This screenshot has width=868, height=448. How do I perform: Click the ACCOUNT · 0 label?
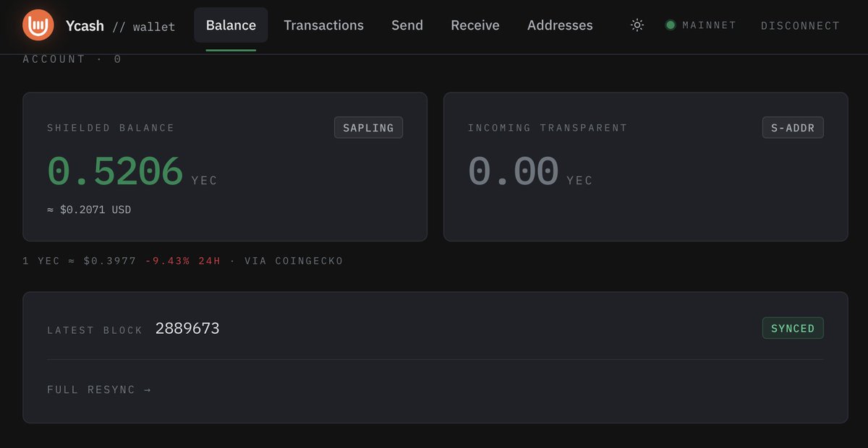[x=72, y=59]
